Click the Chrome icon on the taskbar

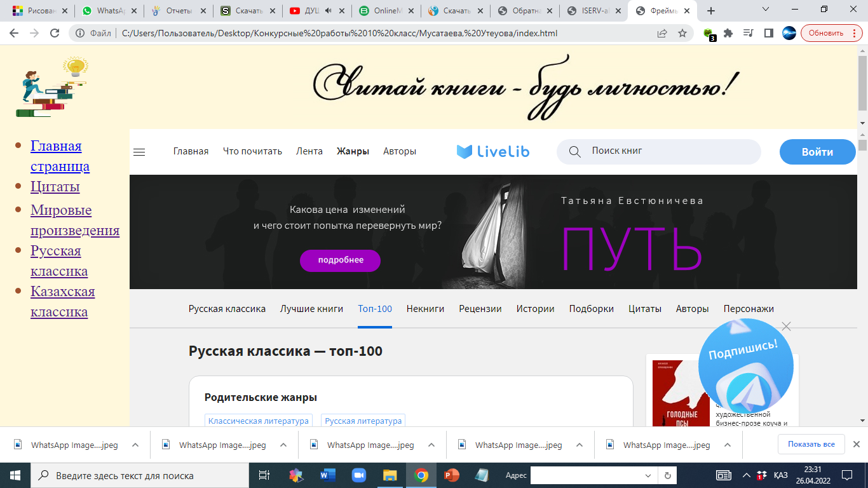pyautogui.click(x=421, y=475)
